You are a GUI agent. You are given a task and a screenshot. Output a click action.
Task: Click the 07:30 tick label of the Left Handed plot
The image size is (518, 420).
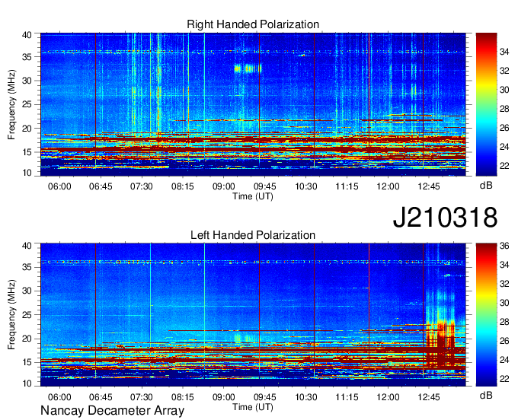tap(142, 396)
